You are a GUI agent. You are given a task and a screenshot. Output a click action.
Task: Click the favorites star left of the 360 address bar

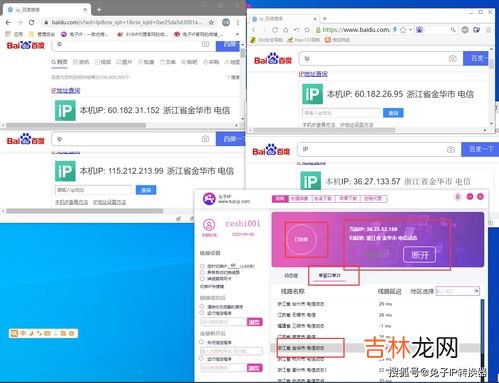[307, 30]
